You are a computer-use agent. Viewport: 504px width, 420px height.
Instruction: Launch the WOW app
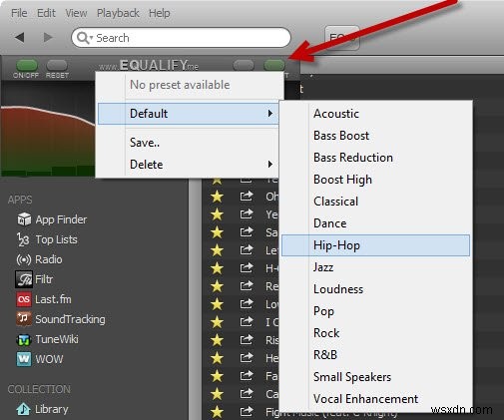pyautogui.click(x=40, y=359)
